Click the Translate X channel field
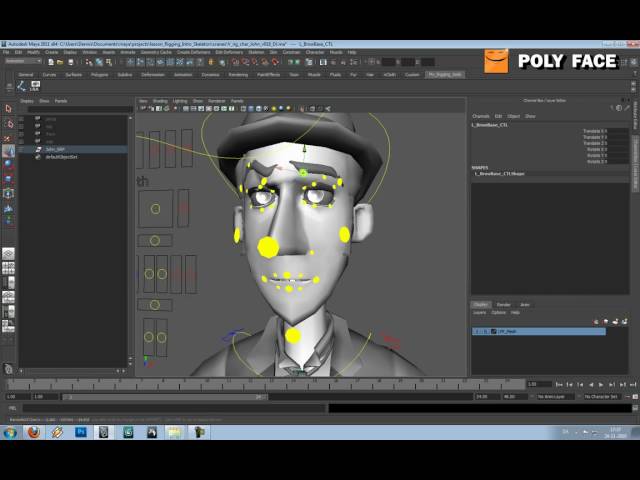Screen dimensions: 640x480 pyautogui.click(x=617, y=131)
